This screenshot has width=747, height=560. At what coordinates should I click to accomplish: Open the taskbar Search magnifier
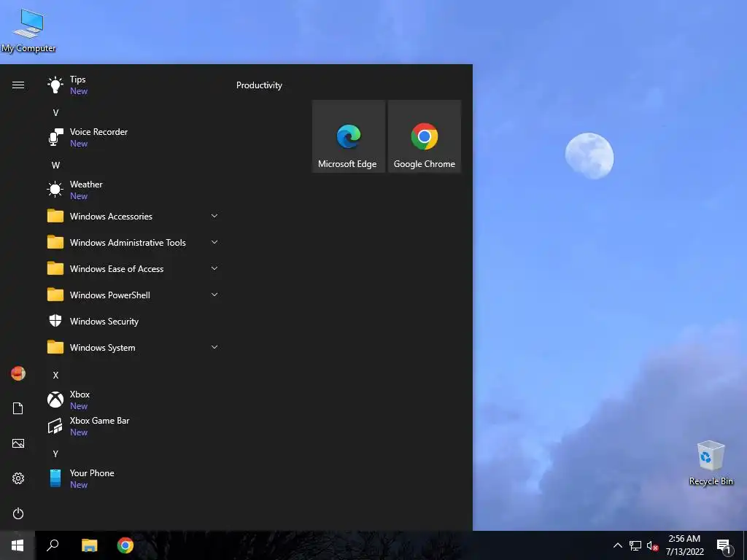53,545
